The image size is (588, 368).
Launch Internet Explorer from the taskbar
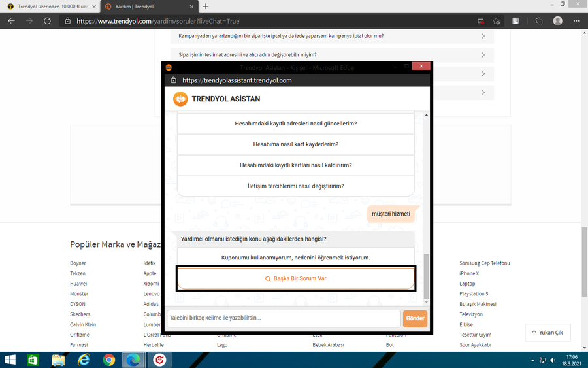click(x=83, y=360)
